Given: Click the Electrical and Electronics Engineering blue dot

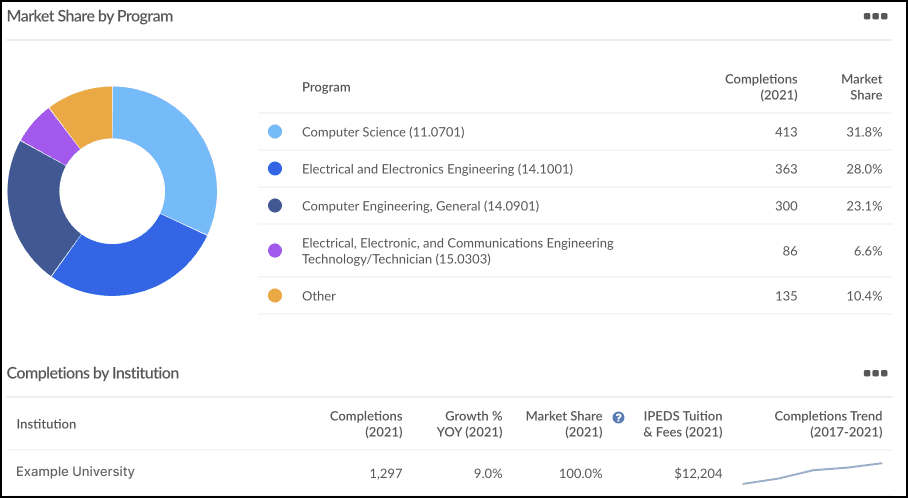Looking at the screenshot, I should tap(275, 169).
